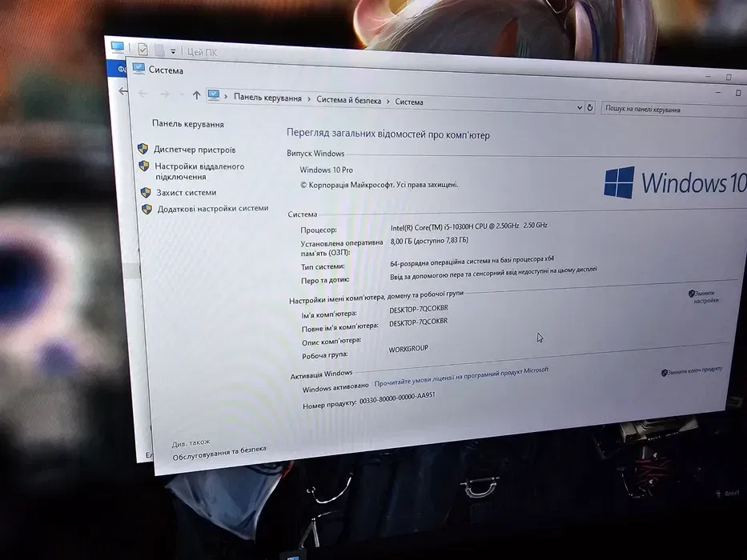Click Змінити настройки link
Screen dimensions: 747x560
click(705, 297)
